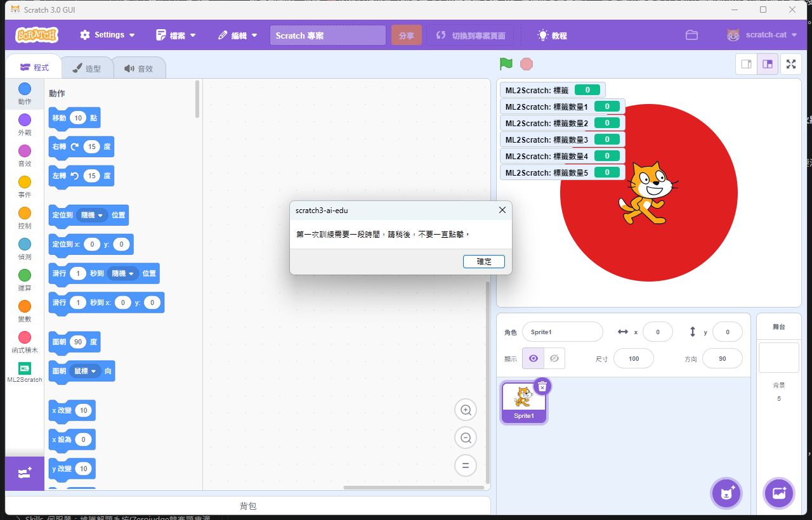Viewport: 812px width, 520px height.
Task: Open the Settings dropdown menu
Action: pos(107,36)
